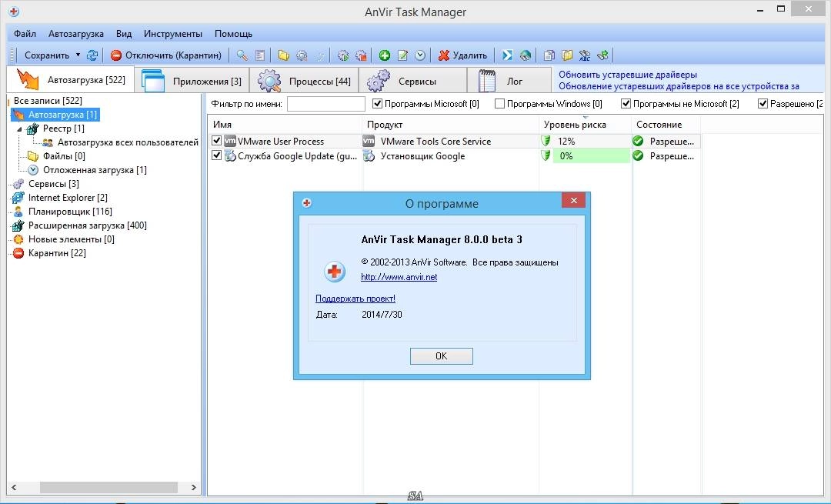Click OK in the О программе dialog
The height and width of the screenshot is (504, 831).
click(441, 356)
